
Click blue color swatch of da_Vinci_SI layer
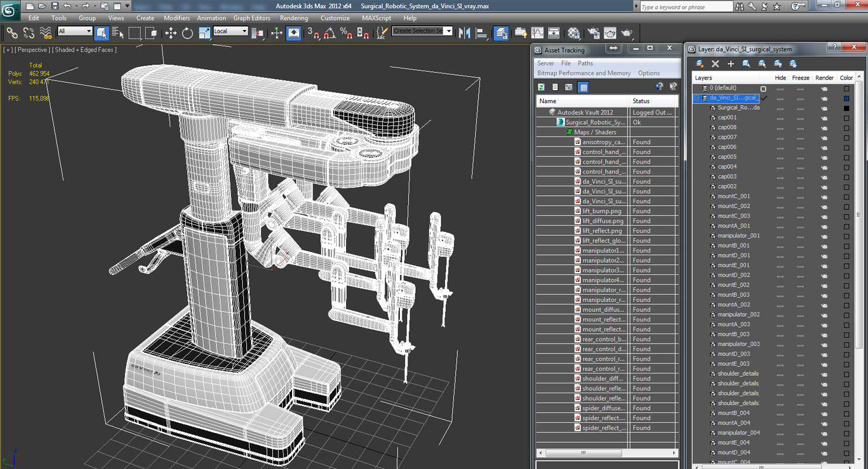point(846,98)
